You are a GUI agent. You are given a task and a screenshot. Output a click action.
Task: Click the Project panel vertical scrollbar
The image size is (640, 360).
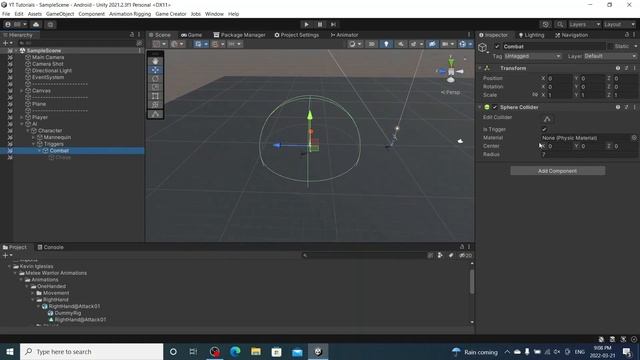[x=472, y=282]
